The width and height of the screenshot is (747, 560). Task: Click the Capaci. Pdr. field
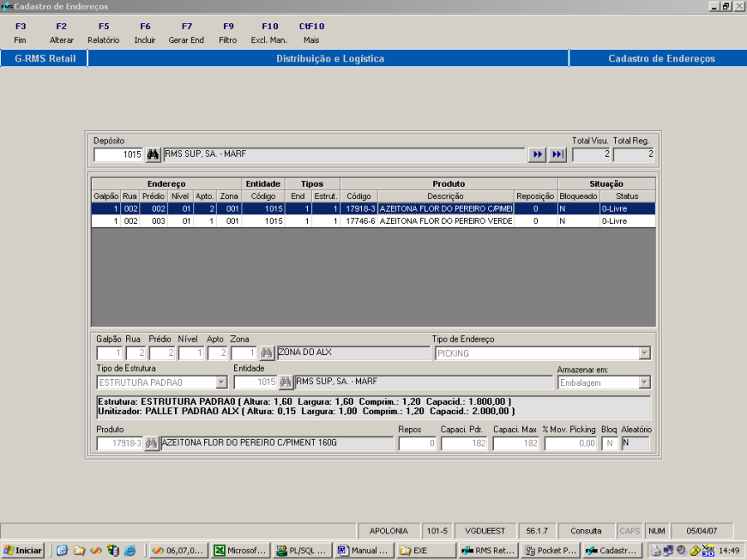point(464,443)
